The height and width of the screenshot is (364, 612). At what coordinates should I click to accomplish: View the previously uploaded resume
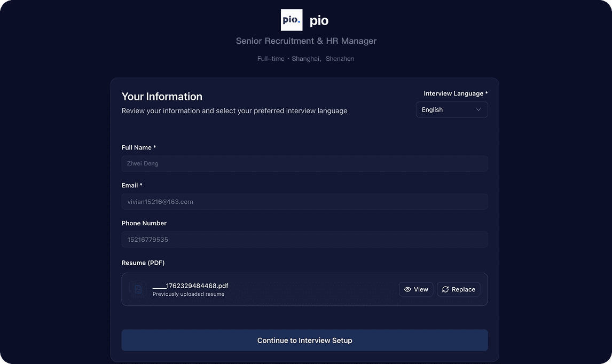click(416, 289)
